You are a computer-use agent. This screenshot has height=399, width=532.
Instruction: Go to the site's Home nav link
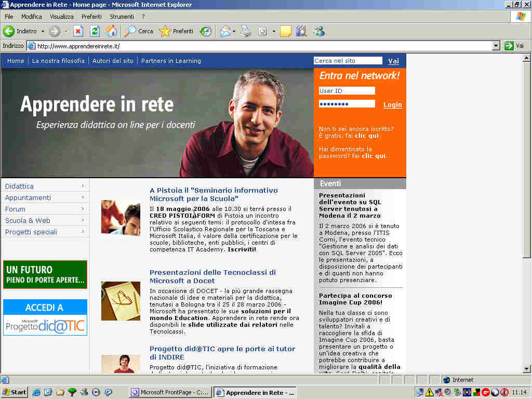tap(16, 61)
